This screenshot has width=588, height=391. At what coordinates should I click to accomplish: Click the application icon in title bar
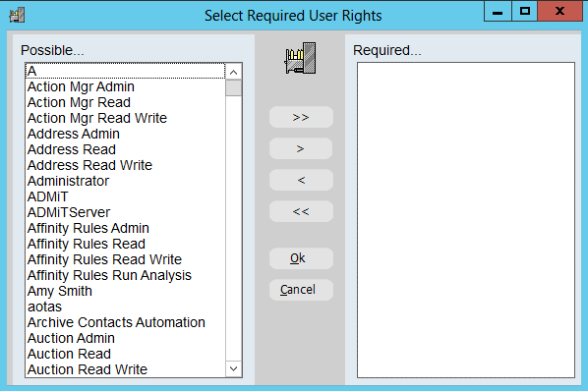pos(17,16)
